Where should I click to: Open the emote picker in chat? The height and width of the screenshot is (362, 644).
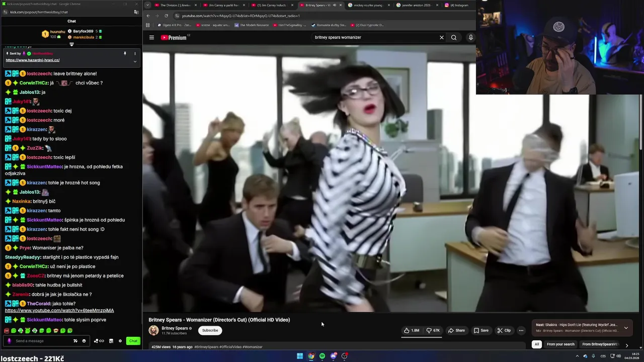click(84, 341)
